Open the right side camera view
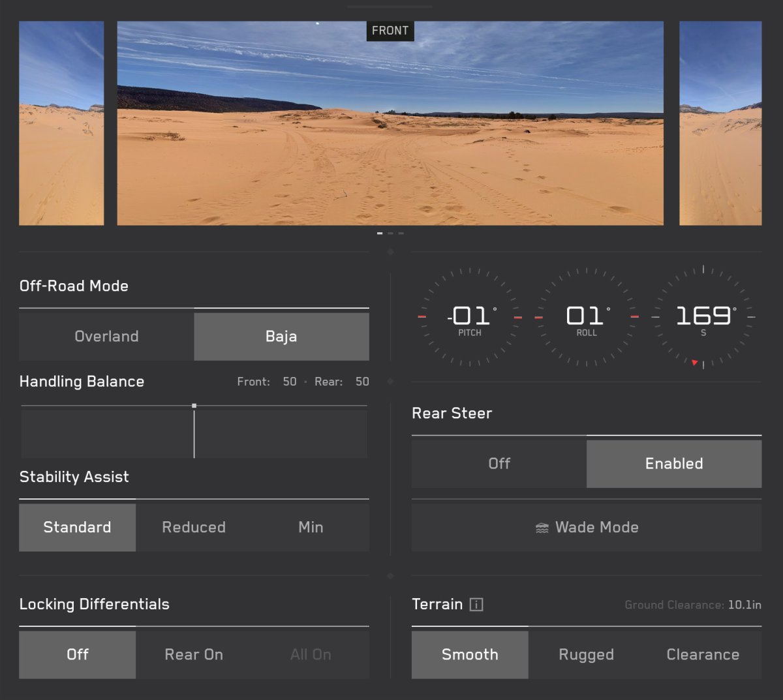The height and width of the screenshot is (700, 783). point(720,124)
